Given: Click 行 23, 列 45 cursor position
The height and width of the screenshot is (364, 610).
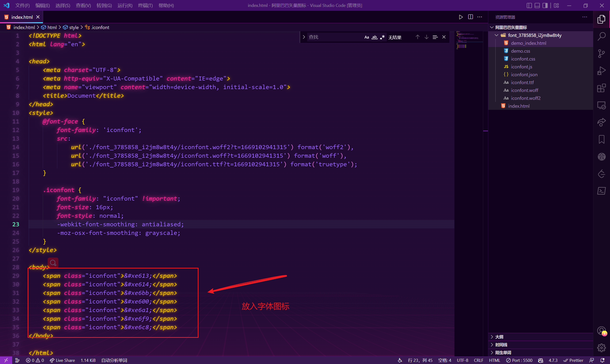Looking at the screenshot, I should pyautogui.click(x=420, y=360).
